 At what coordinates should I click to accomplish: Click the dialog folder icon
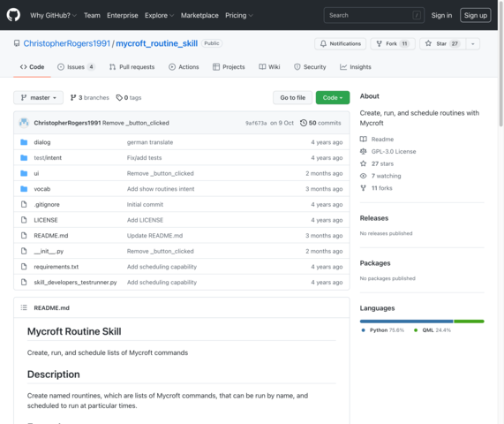click(x=24, y=142)
